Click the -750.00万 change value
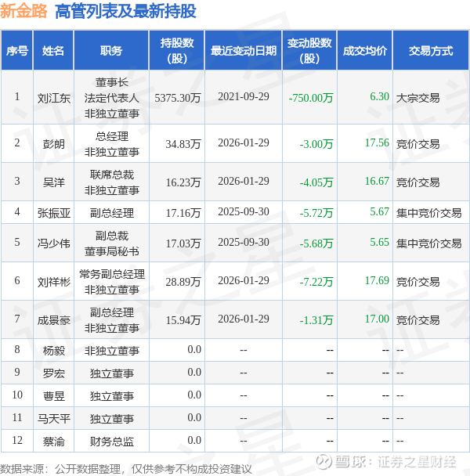 pyautogui.click(x=311, y=98)
